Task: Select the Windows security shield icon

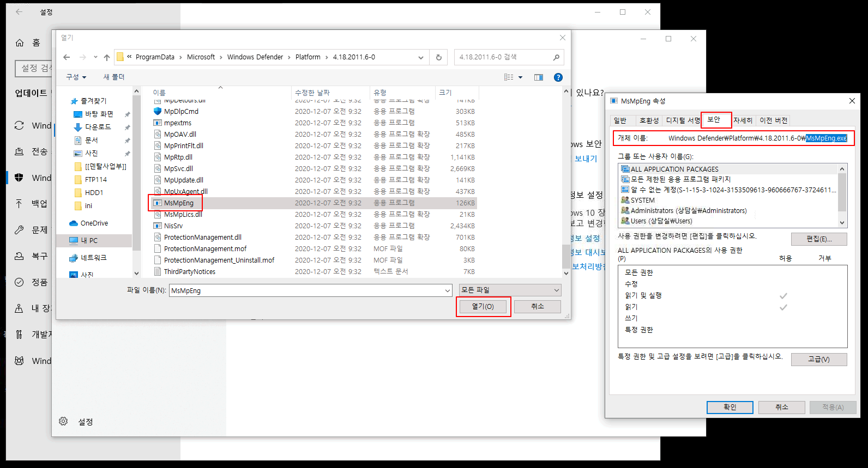Action: [x=19, y=178]
